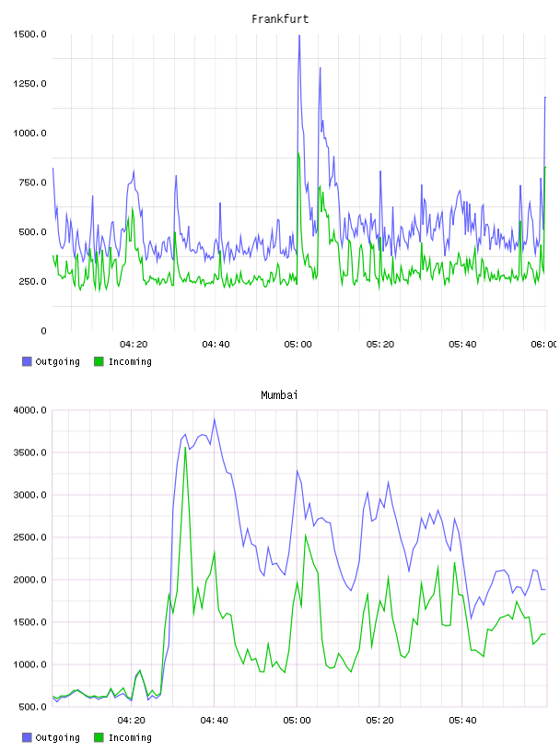This screenshot has height=752, width=560.
Task: Click the 3000.0 y-axis label on Mumbai chart
Action: coord(29,495)
